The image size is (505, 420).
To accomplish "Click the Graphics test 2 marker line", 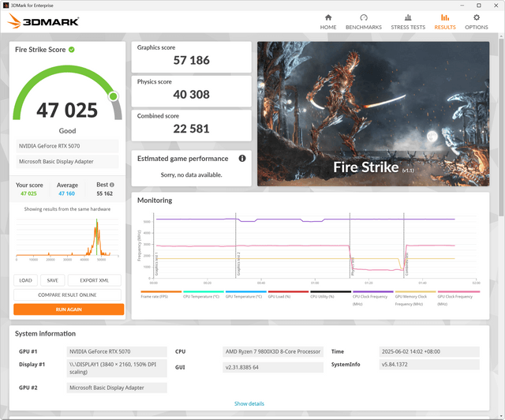I will (236, 246).
